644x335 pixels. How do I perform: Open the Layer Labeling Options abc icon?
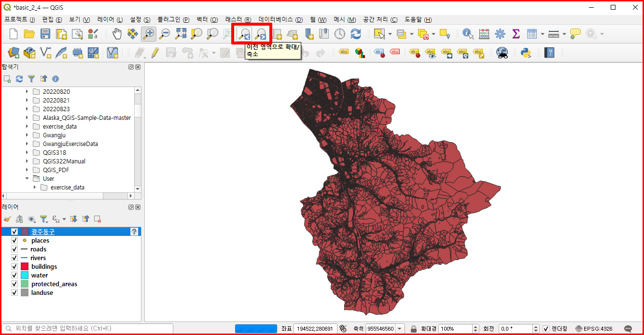(x=344, y=53)
